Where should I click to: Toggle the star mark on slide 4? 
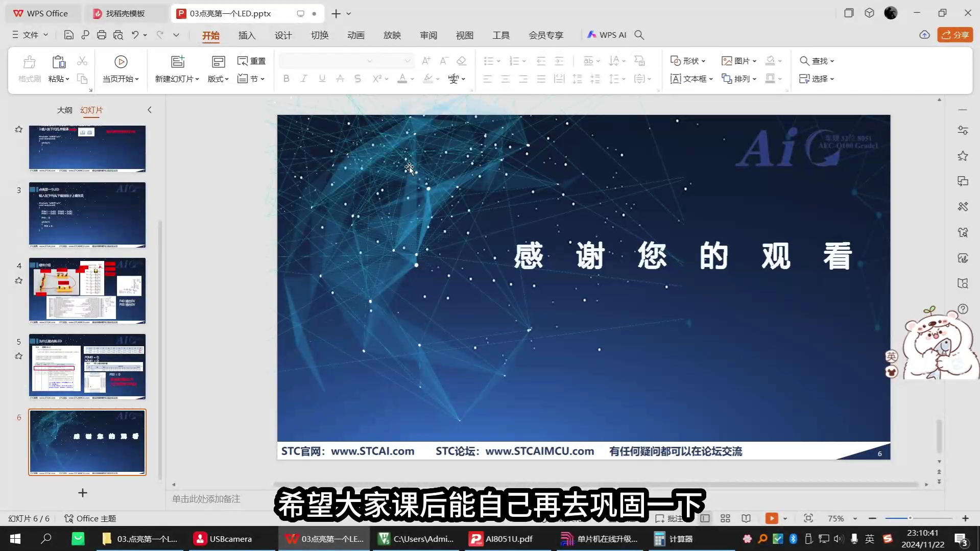[x=19, y=280]
